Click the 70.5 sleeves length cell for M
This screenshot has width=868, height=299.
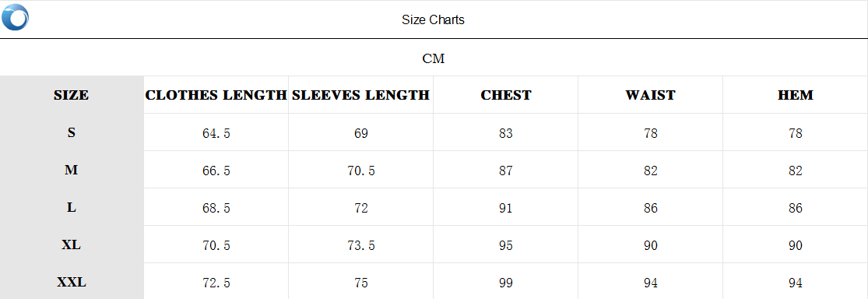pos(361,171)
